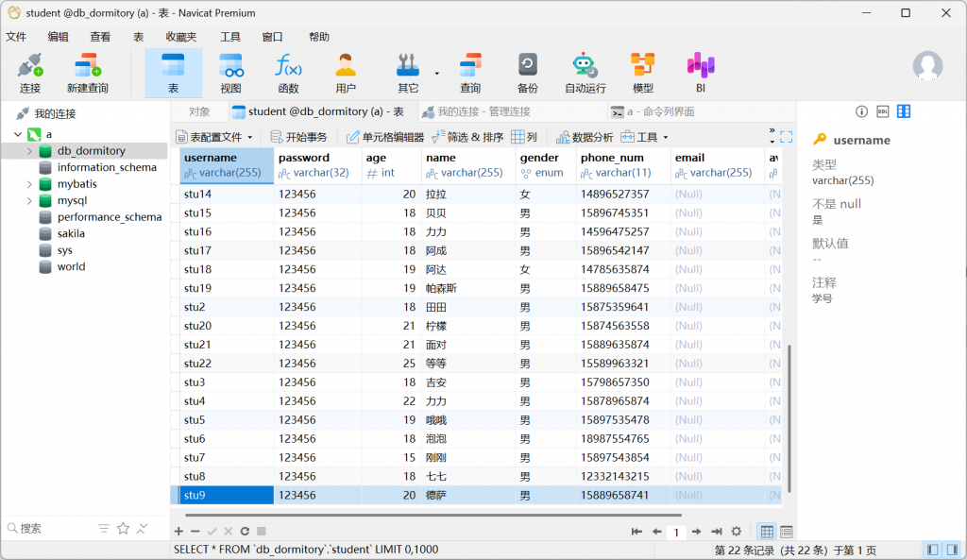Click the 新建查询 (New Query) toolbar icon
Viewport: 967px width, 560px height.
[87, 73]
